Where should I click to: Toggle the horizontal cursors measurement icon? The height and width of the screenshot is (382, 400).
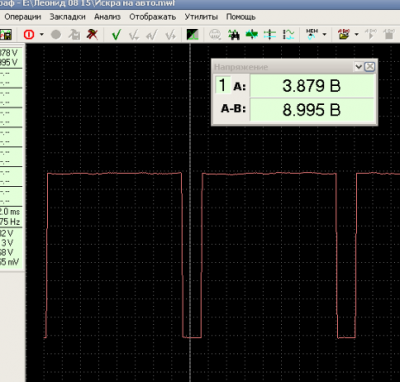click(x=270, y=34)
